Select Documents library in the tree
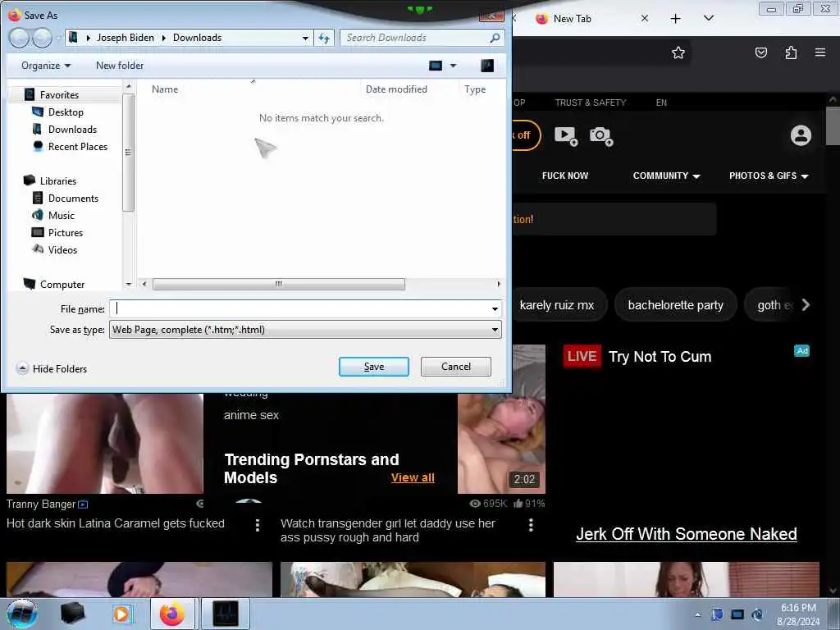Image resolution: width=840 pixels, height=630 pixels. click(x=73, y=199)
